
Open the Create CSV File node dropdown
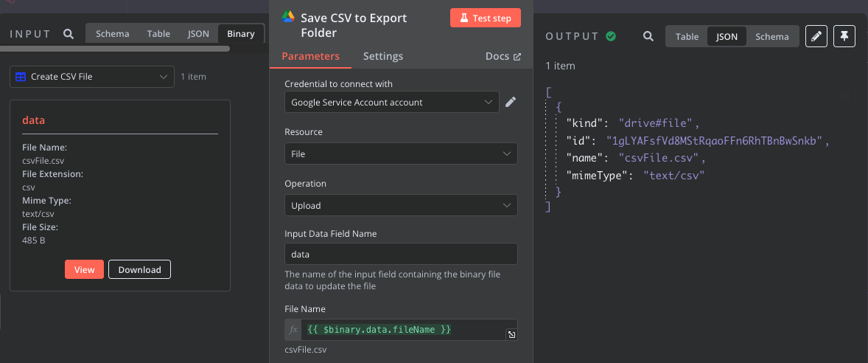[x=92, y=77]
